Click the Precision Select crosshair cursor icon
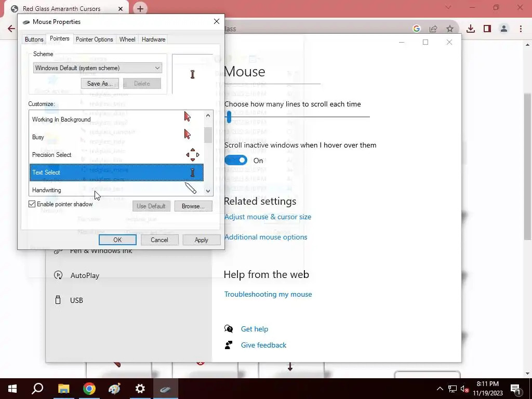The image size is (532, 399). [x=192, y=155]
